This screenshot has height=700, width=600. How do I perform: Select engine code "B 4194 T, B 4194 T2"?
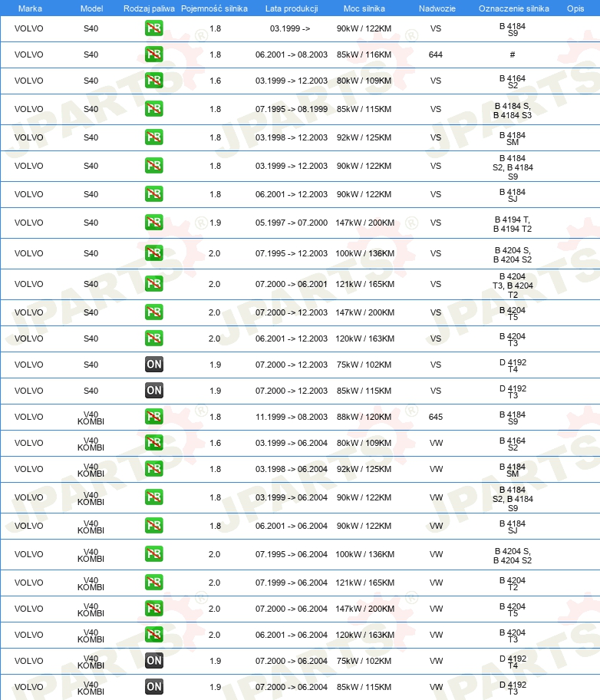(513, 224)
